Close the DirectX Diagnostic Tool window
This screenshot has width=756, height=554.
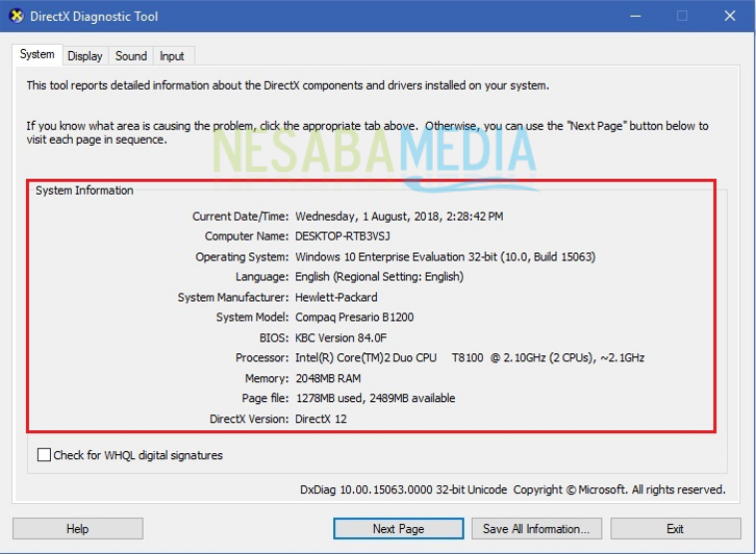[729, 16]
